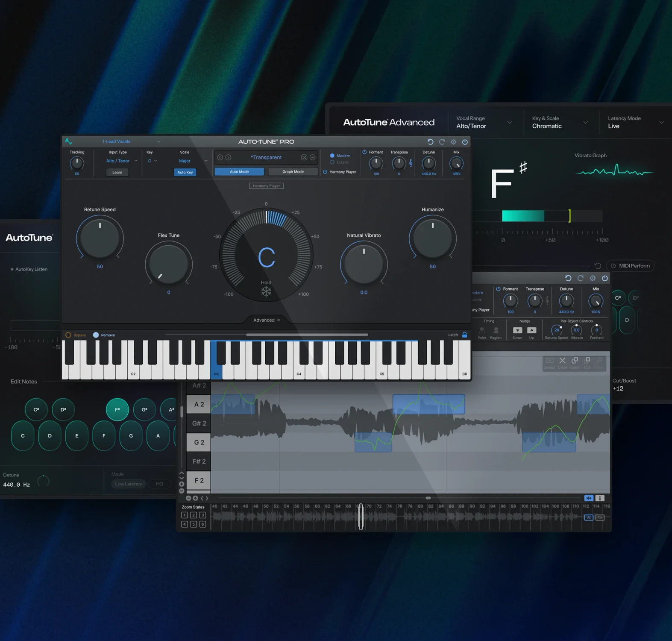Go to next preset arrow
Image resolution: width=672 pixels, height=641 pixels.
point(228,157)
